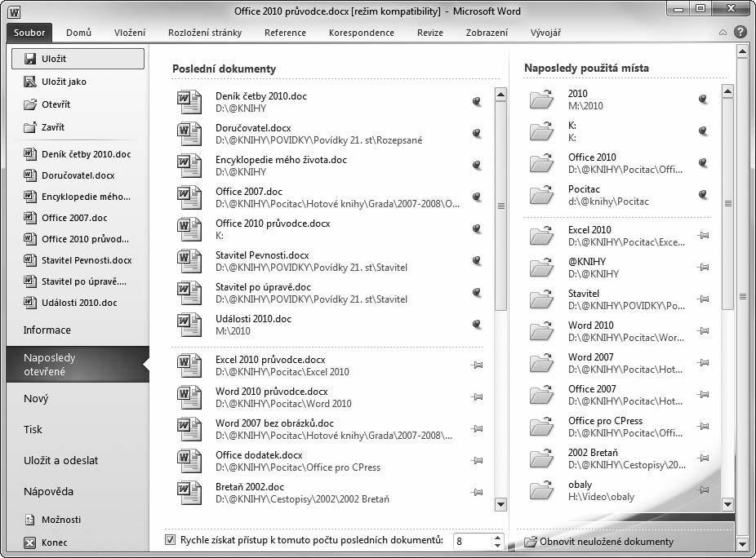This screenshot has width=756, height=558.
Task: Click the outer window scroll-up arrow
Action: (x=742, y=51)
